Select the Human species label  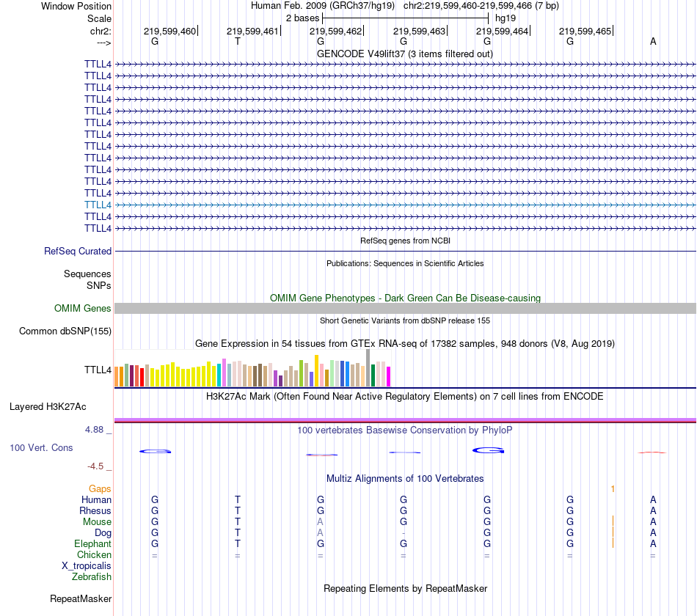[x=96, y=500]
